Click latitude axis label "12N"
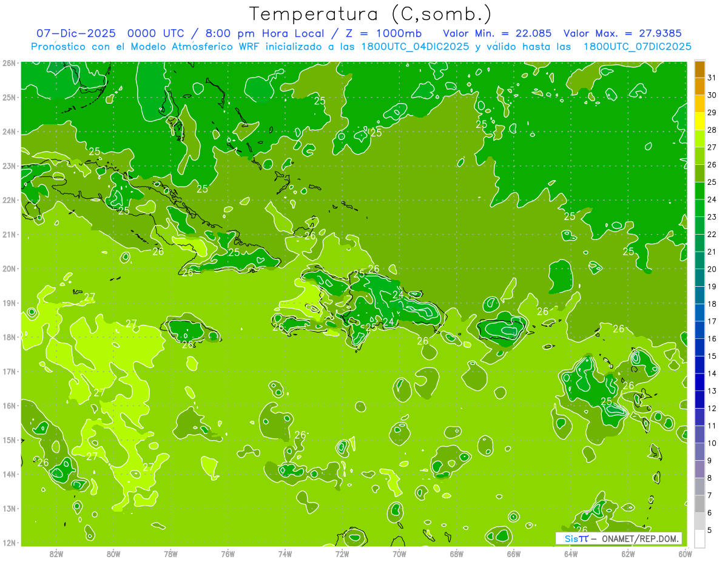The image size is (728, 562). click(9, 543)
